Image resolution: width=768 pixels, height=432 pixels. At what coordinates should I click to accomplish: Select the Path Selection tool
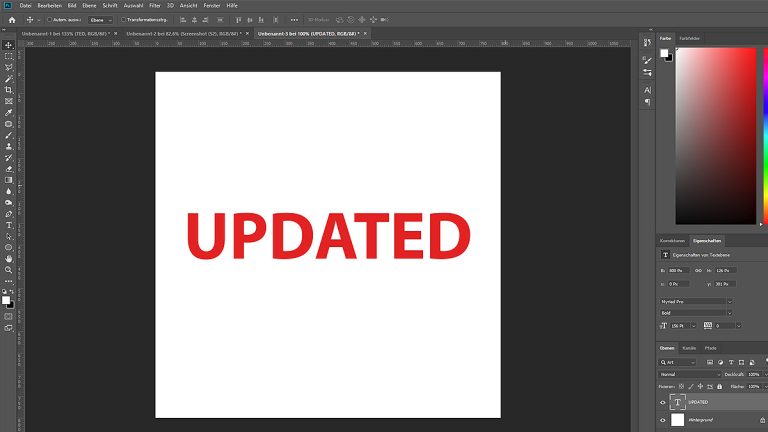point(8,237)
